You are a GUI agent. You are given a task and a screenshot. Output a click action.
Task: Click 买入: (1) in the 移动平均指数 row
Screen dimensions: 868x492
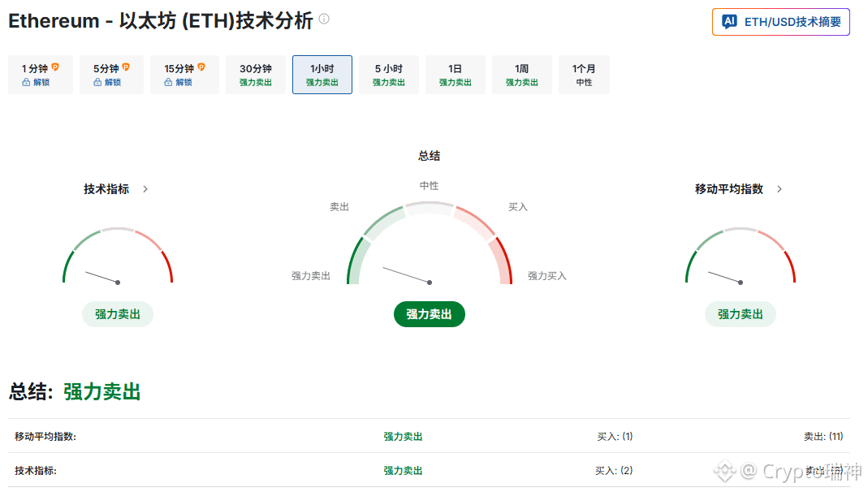point(615,437)
